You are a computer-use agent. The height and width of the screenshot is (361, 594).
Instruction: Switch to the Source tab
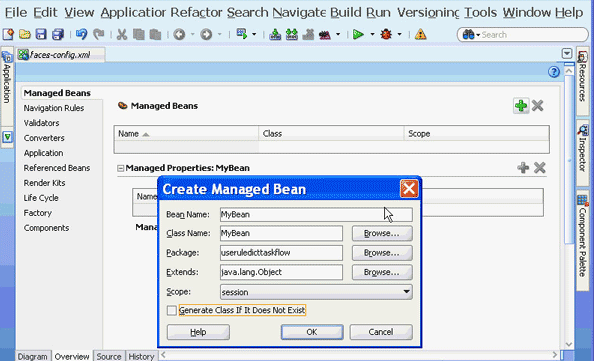[x=109, y=356]
